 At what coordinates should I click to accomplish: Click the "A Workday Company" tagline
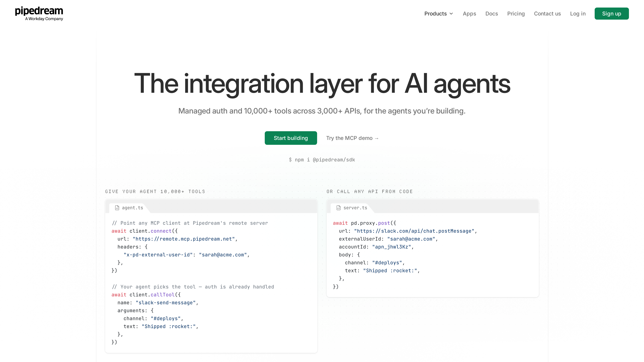[44, 19]
